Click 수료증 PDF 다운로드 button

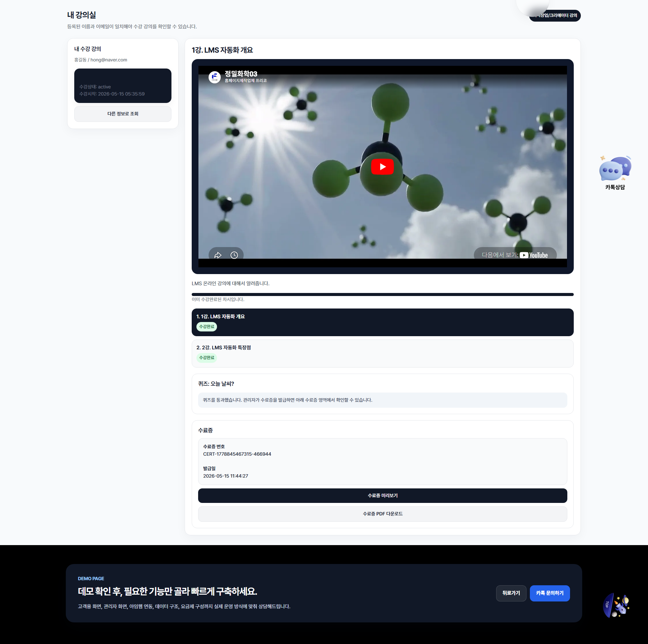[x=382, y=514]
